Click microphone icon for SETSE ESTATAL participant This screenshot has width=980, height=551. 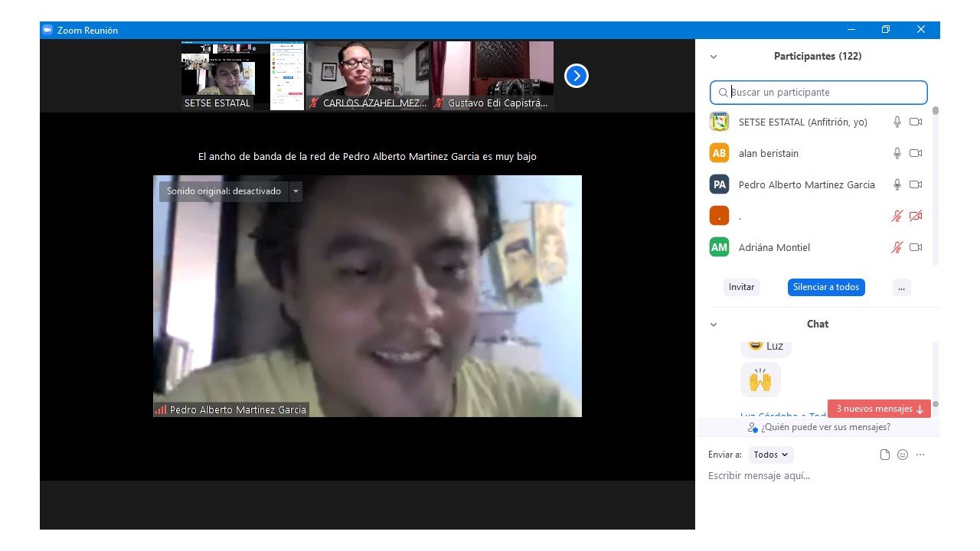tap(897, 122)
